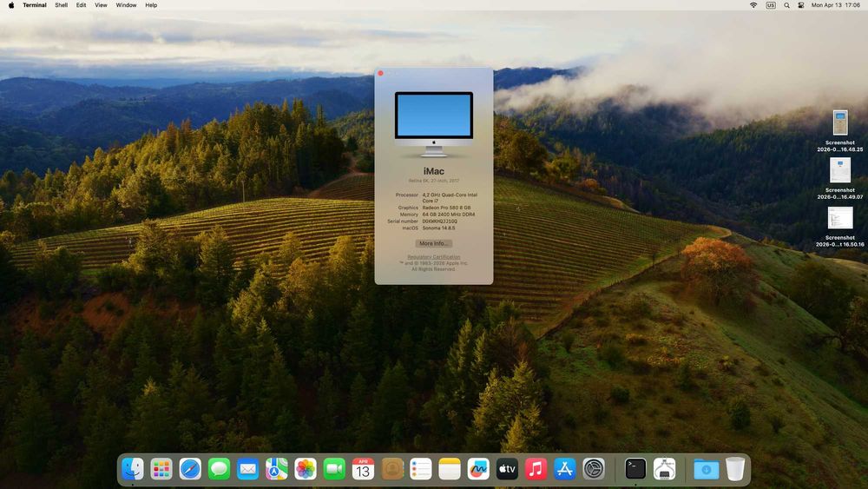The width and height of the screenshot is (868, 489).
Task: Open the Music app in the Dock
Action: click(536, 470)
